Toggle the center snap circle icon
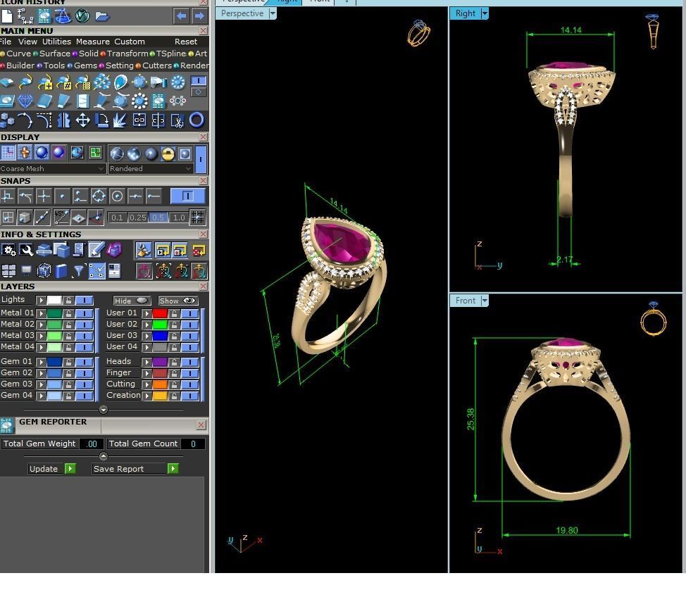Screen dimensions: 686x616 click(x=117, y=196)
